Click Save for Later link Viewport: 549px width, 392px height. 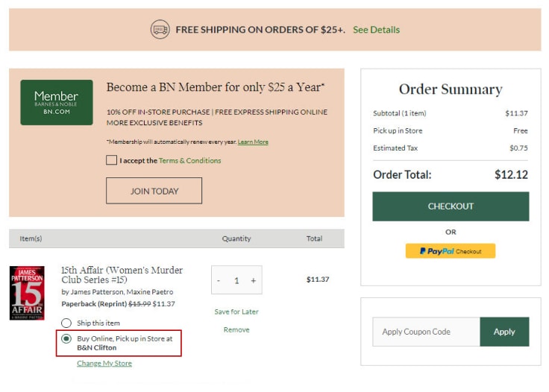(x=236, y=312)
